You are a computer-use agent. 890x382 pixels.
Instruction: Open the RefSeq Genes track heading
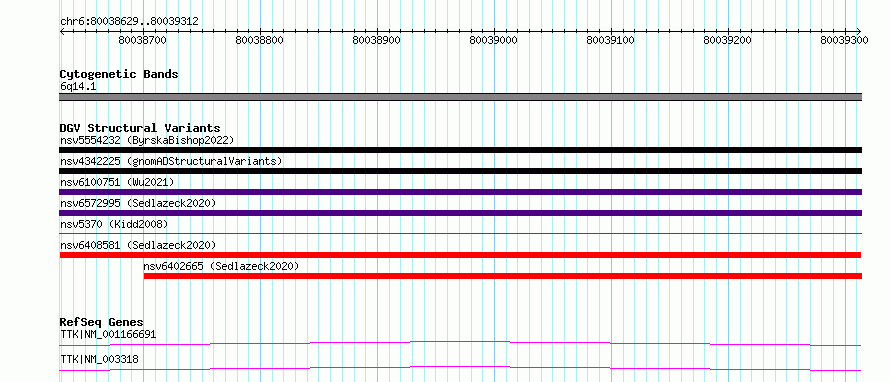click(x=102, y=322)
